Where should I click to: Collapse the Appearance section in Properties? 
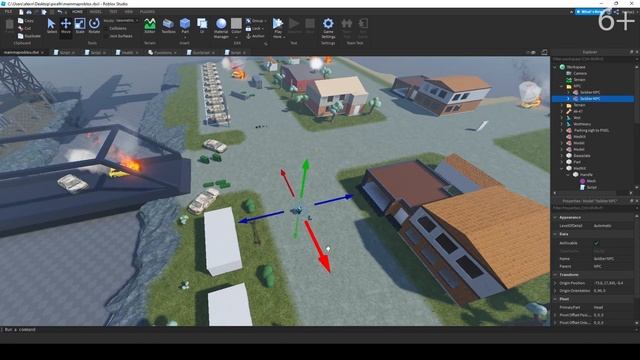tap(556, 218)
